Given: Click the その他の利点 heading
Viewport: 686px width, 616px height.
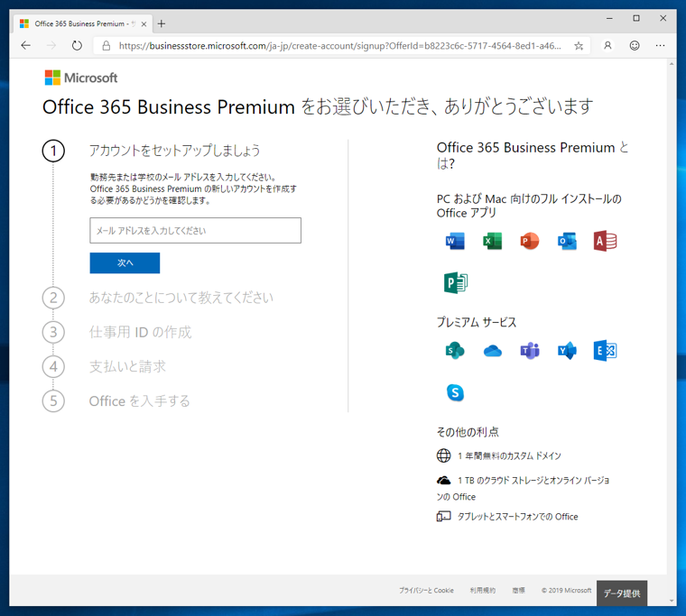Looking at the screenshot, I should tap(468, 432).
